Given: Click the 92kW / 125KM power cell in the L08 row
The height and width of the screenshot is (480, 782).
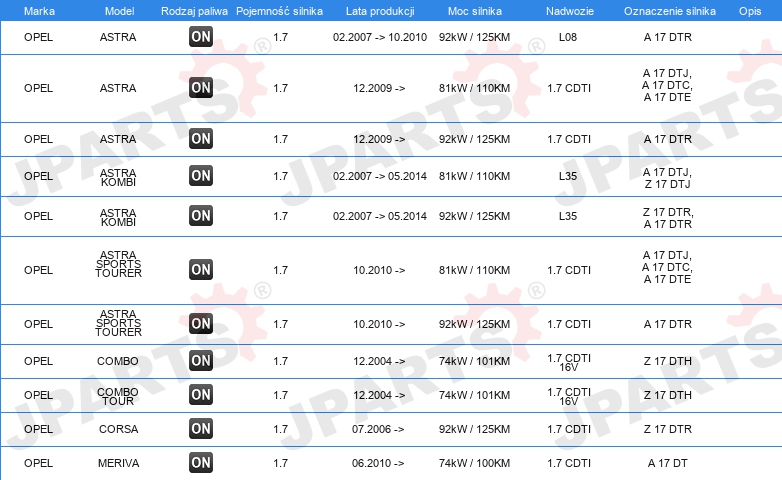Looking at the screenshot, I should click(474, 37).
